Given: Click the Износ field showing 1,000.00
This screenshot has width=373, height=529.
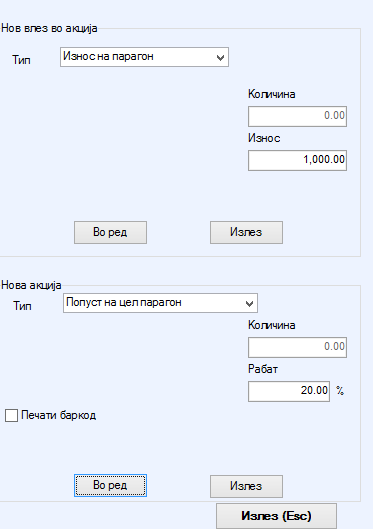Looking at the screenshot, I should [297, 160].
